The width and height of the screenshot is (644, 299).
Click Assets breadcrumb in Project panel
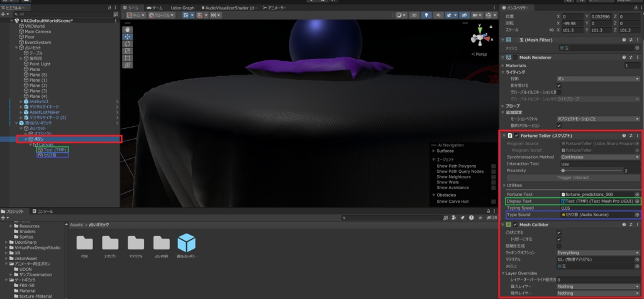click(x=76, y=225)
